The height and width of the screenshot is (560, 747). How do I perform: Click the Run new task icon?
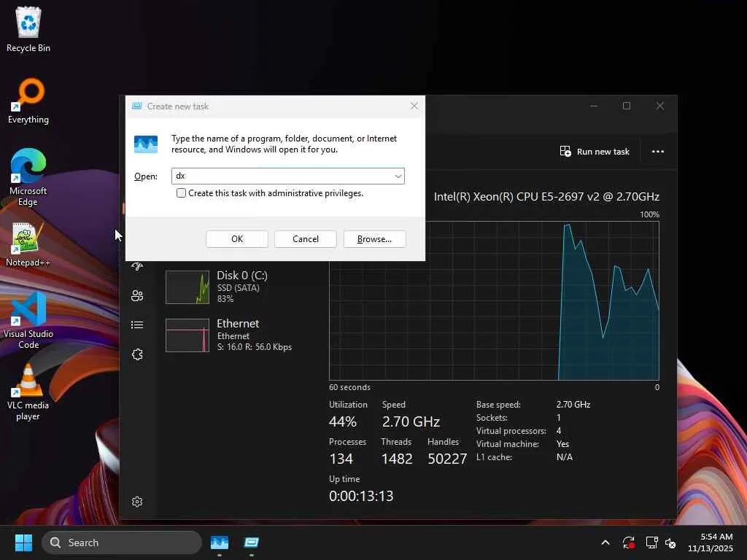565,152
